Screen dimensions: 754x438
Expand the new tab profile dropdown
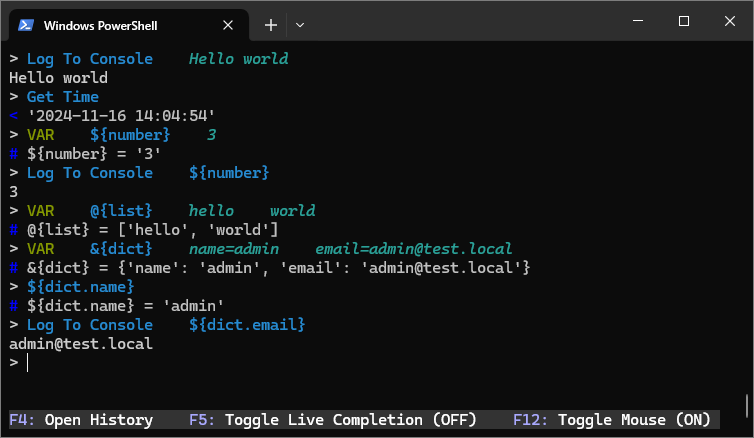click(x=300, y=25)
